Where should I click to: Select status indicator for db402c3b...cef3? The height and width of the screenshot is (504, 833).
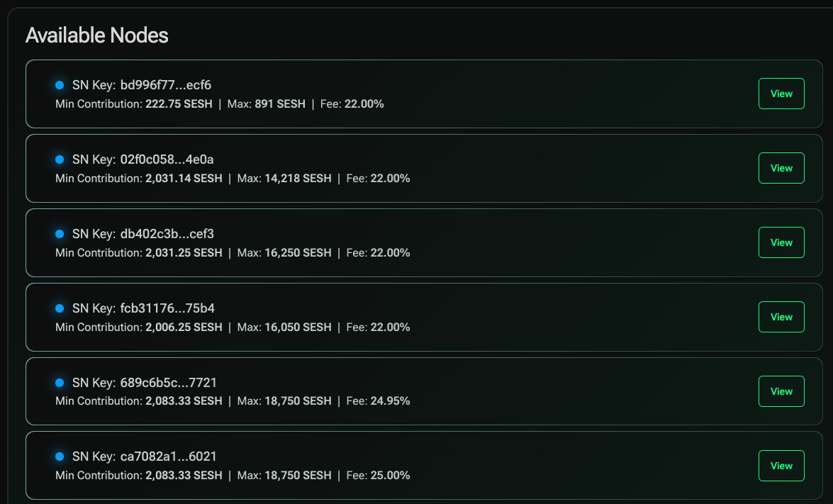[60, 234]
